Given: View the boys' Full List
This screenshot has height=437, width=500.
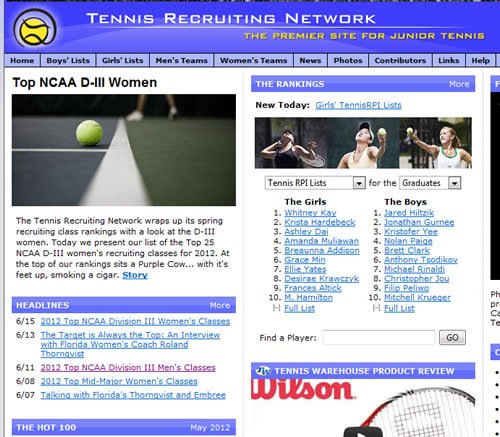Looking at the screenshot, I should (x=399, y=308).
